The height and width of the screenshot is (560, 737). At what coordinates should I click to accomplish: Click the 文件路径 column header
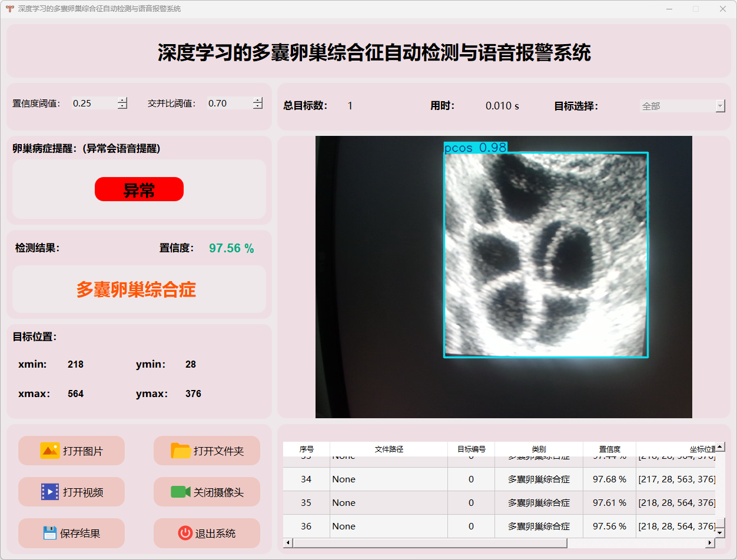pyautogui.click(x=389, y=449)
